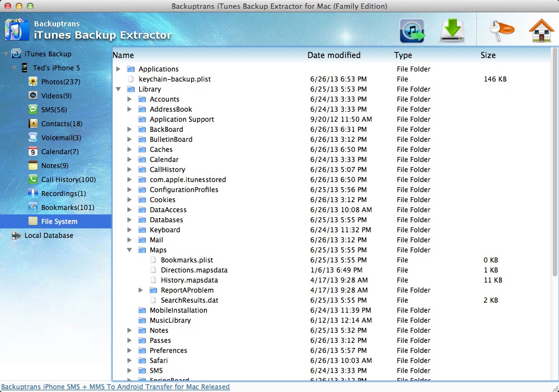Image resolution: width=559 pixels, height=392 pixels.
Task: Expand the Accounts folder
Action: click(130, 99)
